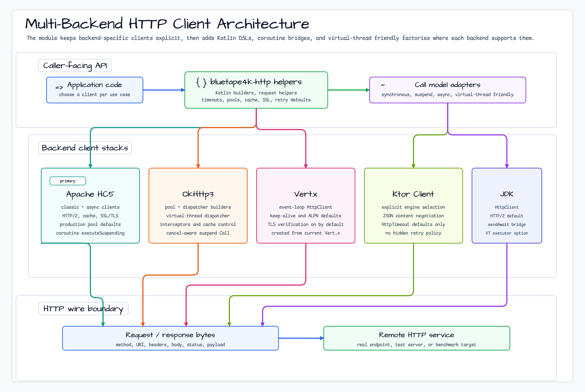Image resolution: width=585 pixels, height=392 pixels.
Task: Click 'coroutine executeSuspending' line
Action: tap(90, 233)
